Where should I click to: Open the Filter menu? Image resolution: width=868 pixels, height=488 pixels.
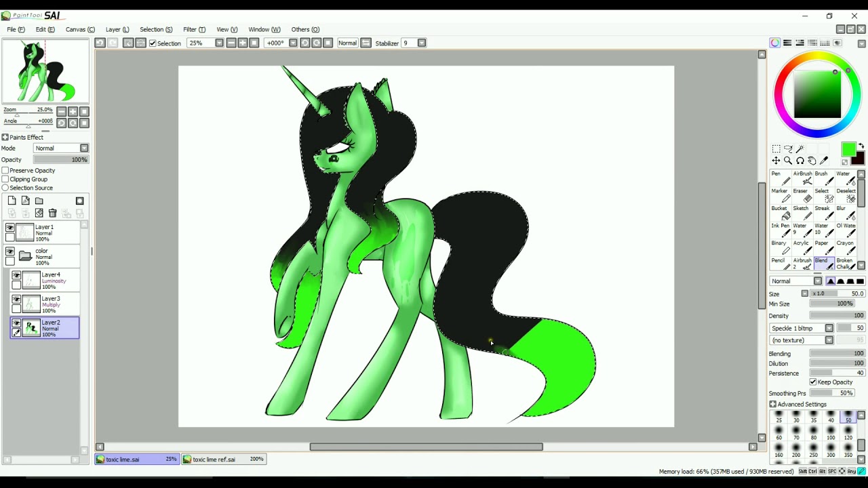pyautogui.click(x=194, y=30)
